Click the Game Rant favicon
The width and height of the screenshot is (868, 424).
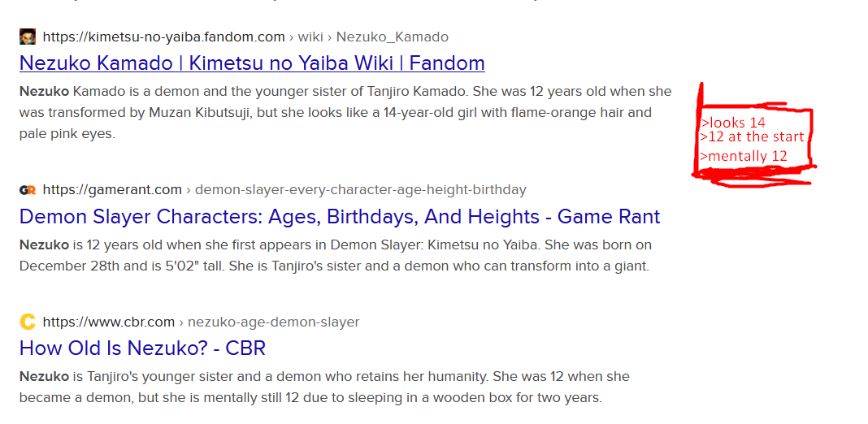(28, 189)
